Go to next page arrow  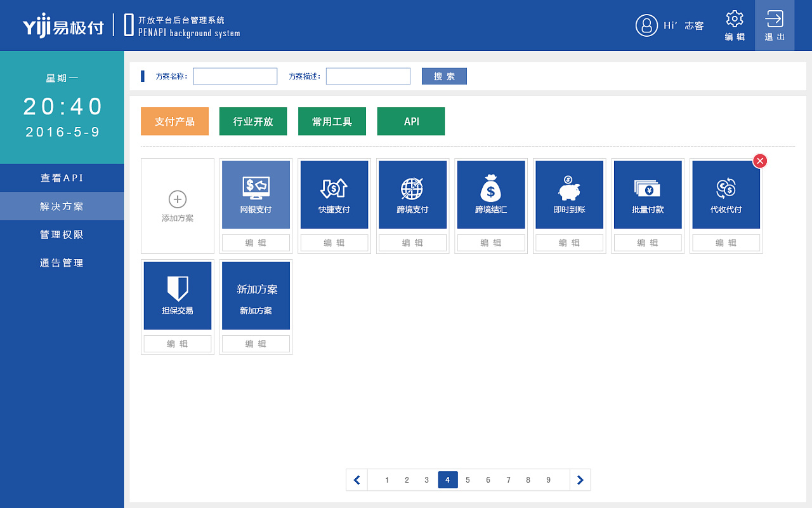(580, 480)
